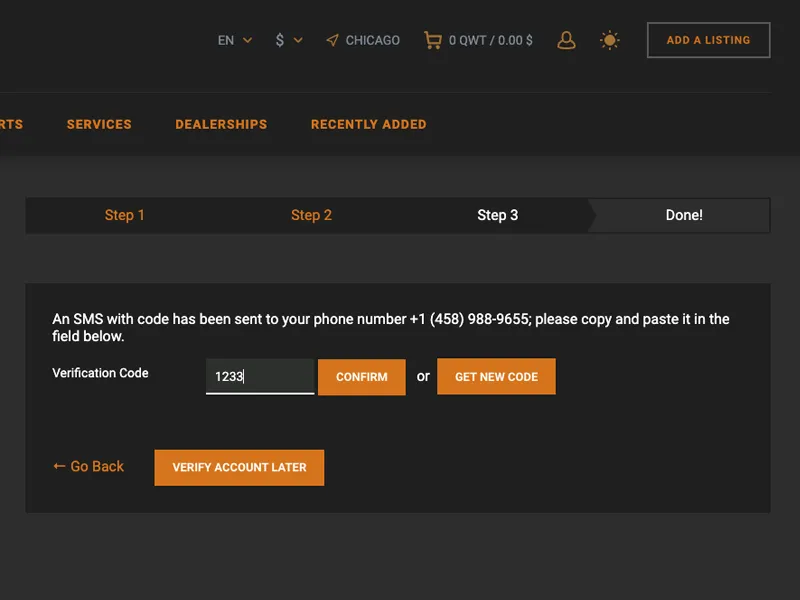Image resolution: width=800 pixels, height=600 pixels.
Task: Click the CONFIRM button
Action: click(x=362, y=377)
